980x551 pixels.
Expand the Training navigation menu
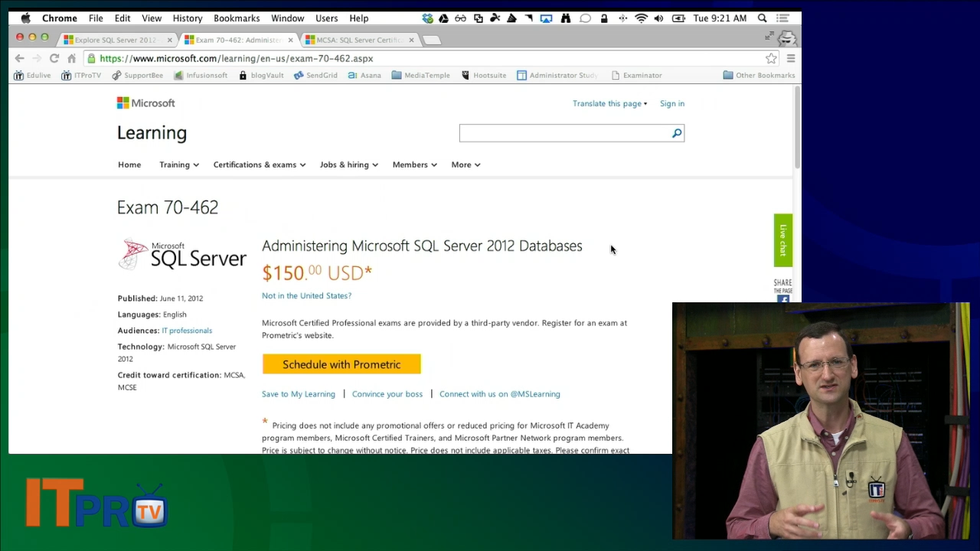pos(179,165)
